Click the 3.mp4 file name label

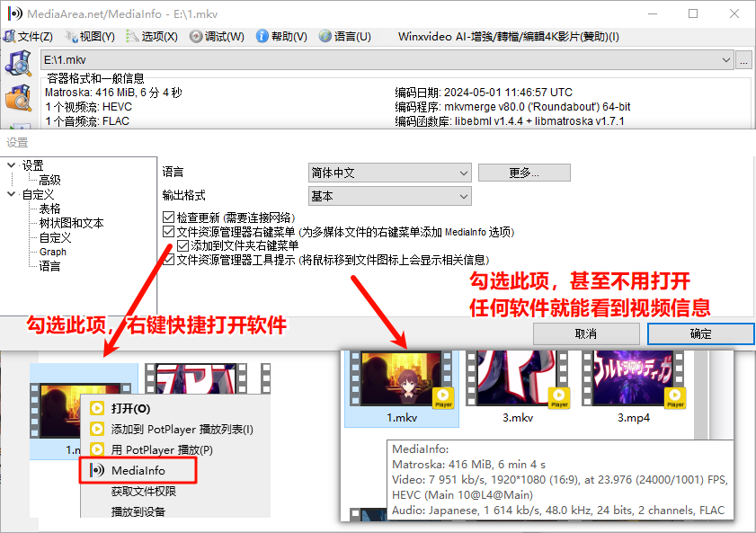pos(634,418)
